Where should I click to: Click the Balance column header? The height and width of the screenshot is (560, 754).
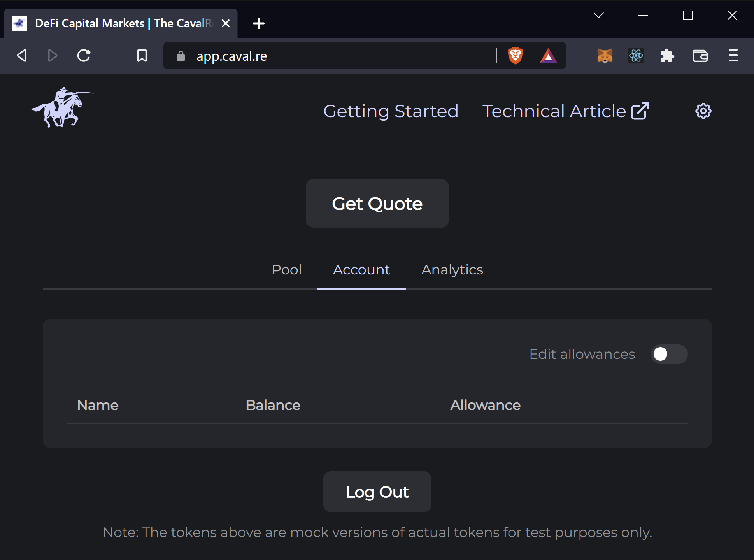273,405
